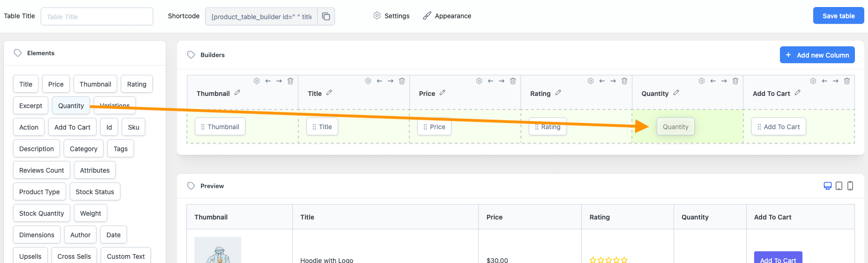Pick the Stock Quantity element
Image resolution: width=868 pixels, height=263 pixels.
(42, 213)
